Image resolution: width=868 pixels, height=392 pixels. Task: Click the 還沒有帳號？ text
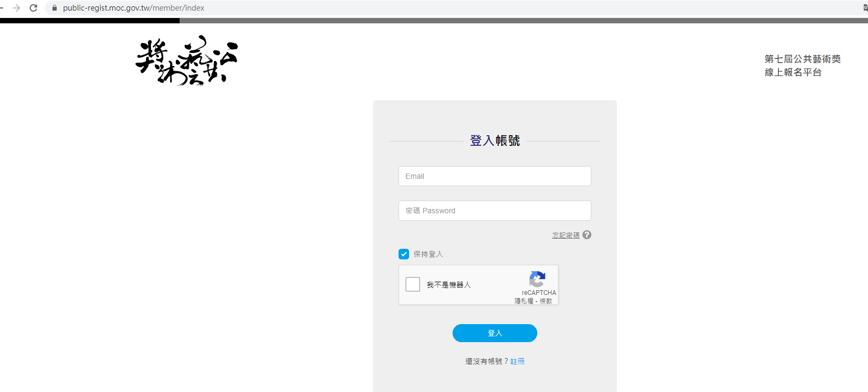486,361
